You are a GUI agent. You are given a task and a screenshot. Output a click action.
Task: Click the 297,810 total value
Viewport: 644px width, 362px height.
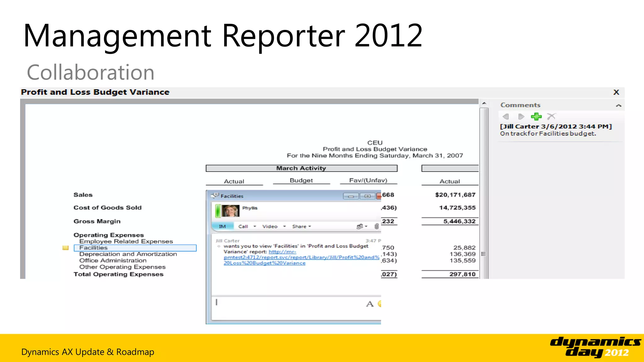pos(463,274)
